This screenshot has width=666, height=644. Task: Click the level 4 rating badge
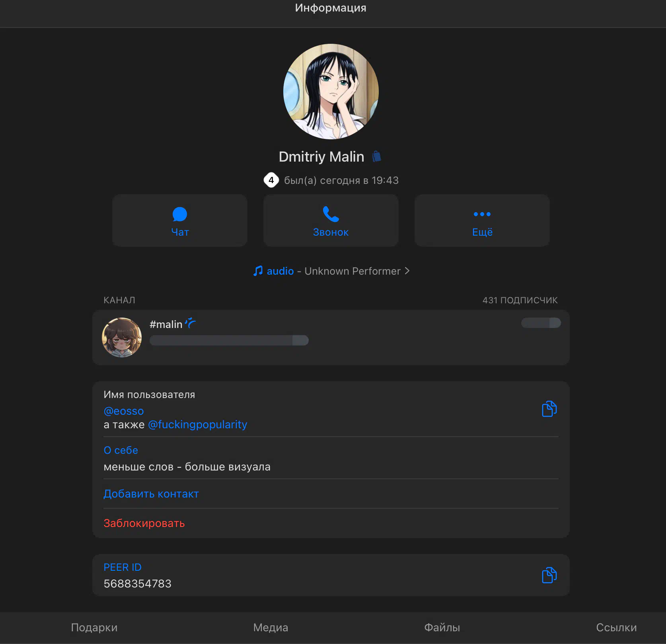[271, 180]
